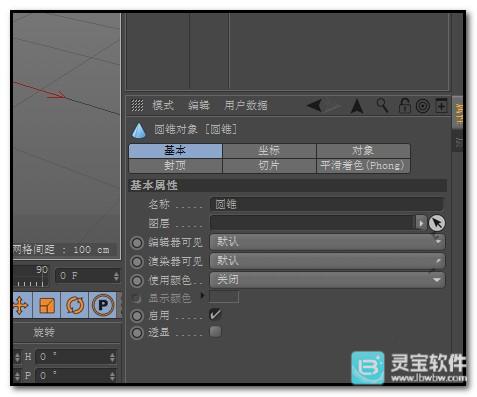
Task: Click the back arrow in Attributes manager
Action: click(314, 106)
